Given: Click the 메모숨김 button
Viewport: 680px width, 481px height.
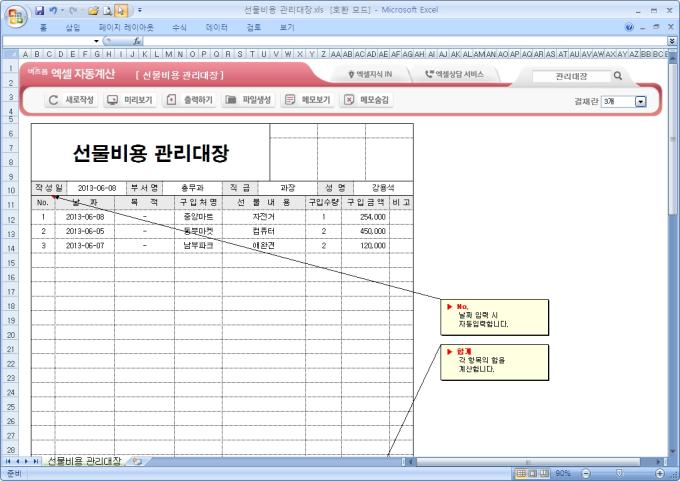Looking at the screenshot, I should (x=366, y=100).
